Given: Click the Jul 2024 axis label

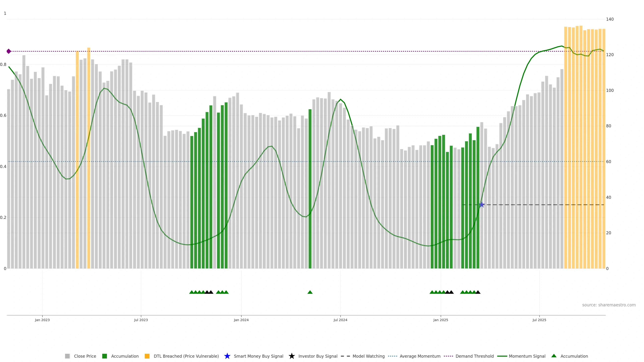Looking at the screenshot, I should click(x=340, y=320).
